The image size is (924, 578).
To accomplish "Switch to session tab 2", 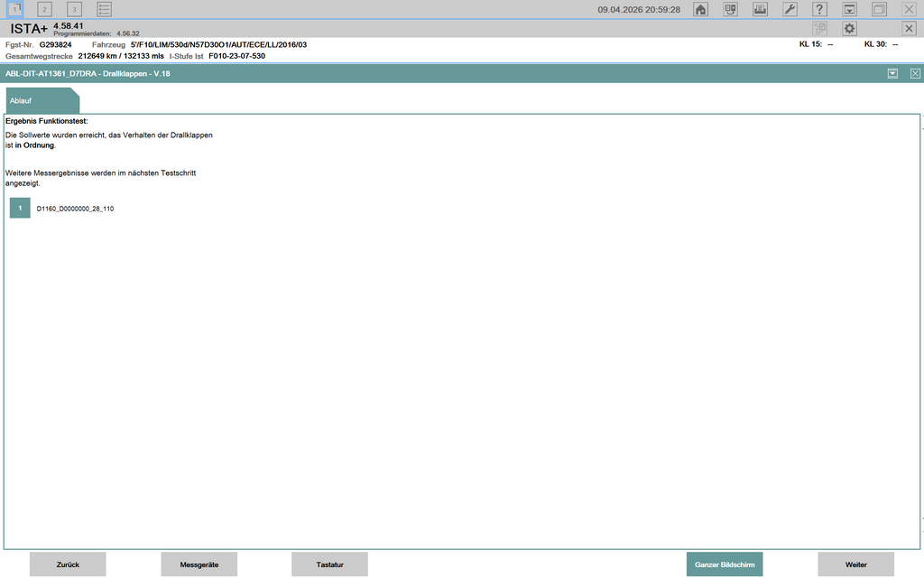I will (x=44, y=9).
